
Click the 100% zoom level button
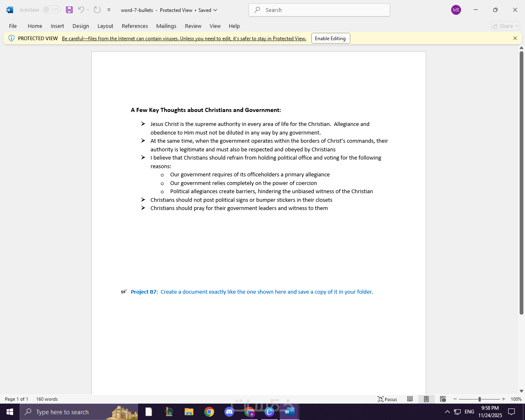(x=516, y=399)
